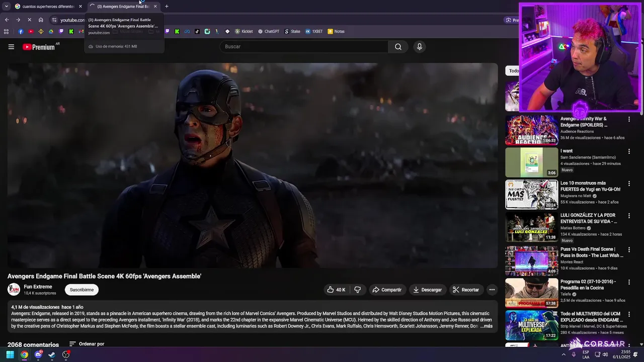Open Luli González y la peor entrevista title
This screenshot has width=644, height=362.
point(590,218)
